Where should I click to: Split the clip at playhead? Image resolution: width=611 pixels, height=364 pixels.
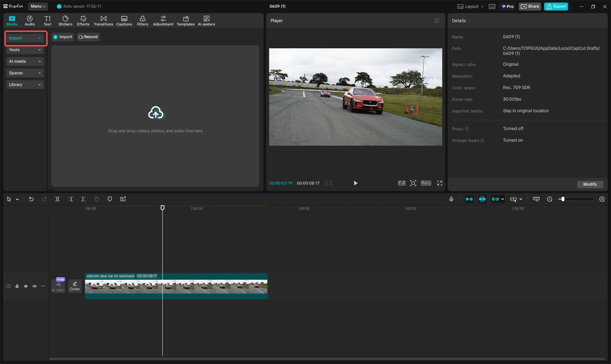[57, 199]
